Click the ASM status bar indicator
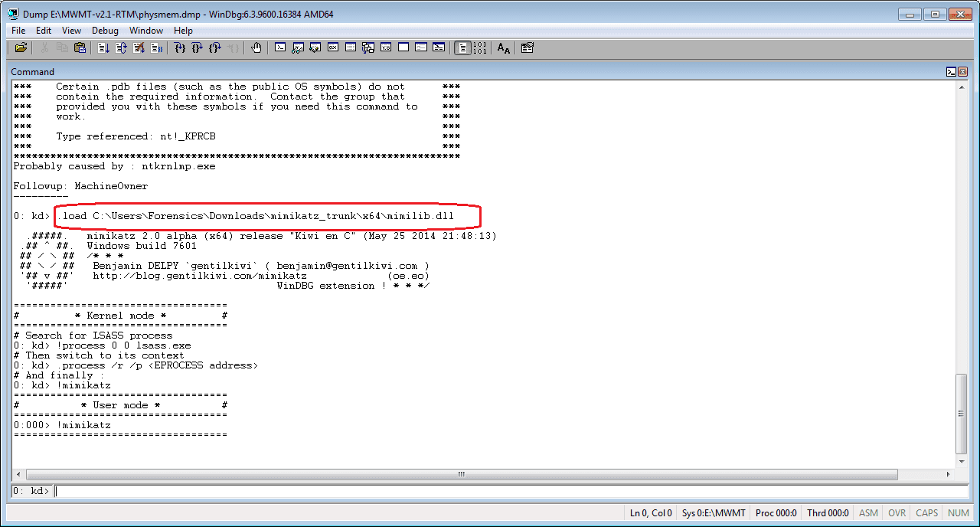 pyautogui.click(x=868, y=513)
